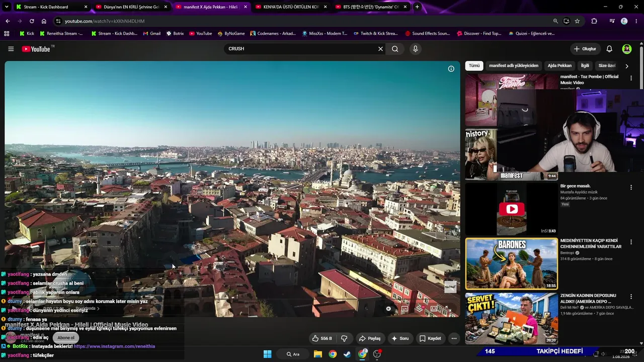Select the manifest adlı yükleyiciden chip
The image size is (644, 362).
click(x=514, y=66)
